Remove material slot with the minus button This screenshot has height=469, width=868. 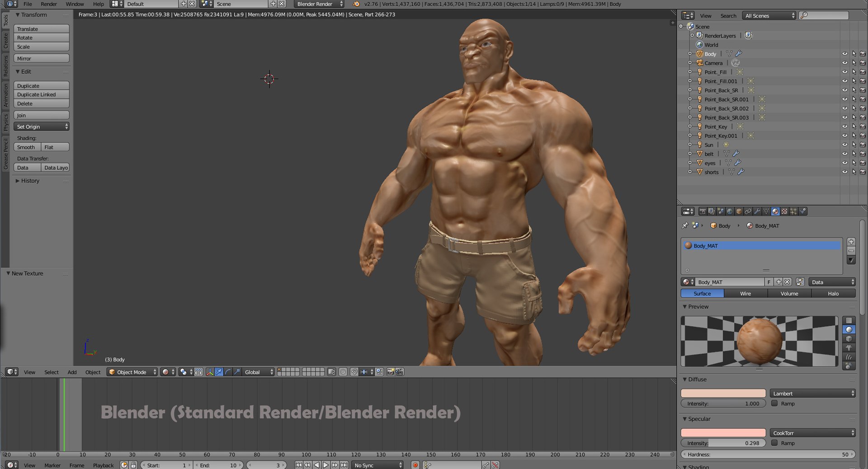[x=851, y=251]
